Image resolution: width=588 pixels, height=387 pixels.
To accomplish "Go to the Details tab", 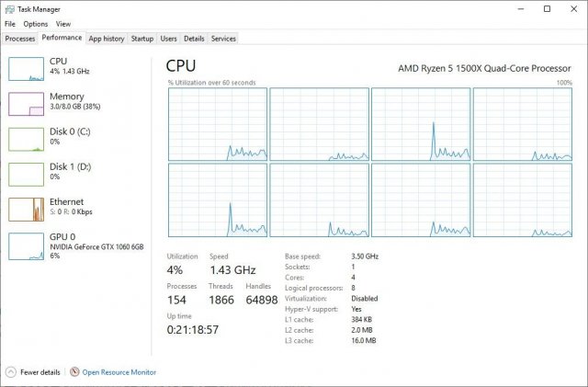I will [x=194, y=39].
